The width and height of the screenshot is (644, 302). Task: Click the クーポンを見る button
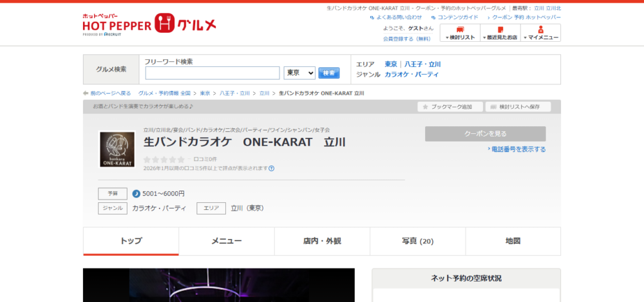point(486,134)
